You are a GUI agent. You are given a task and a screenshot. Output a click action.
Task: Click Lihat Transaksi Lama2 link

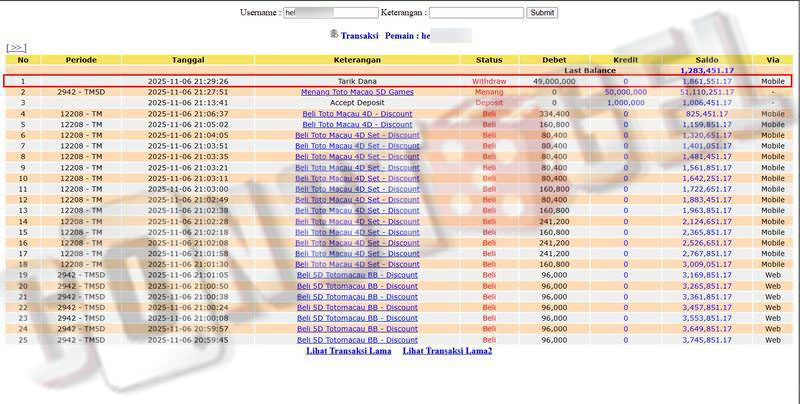[x=447, y=351]
